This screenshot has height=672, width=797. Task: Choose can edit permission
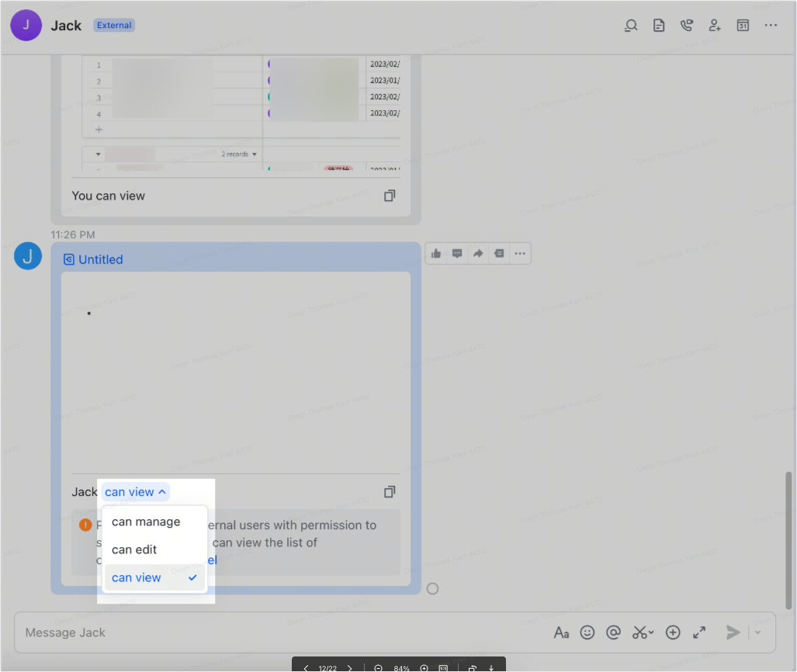coord(133,549)
